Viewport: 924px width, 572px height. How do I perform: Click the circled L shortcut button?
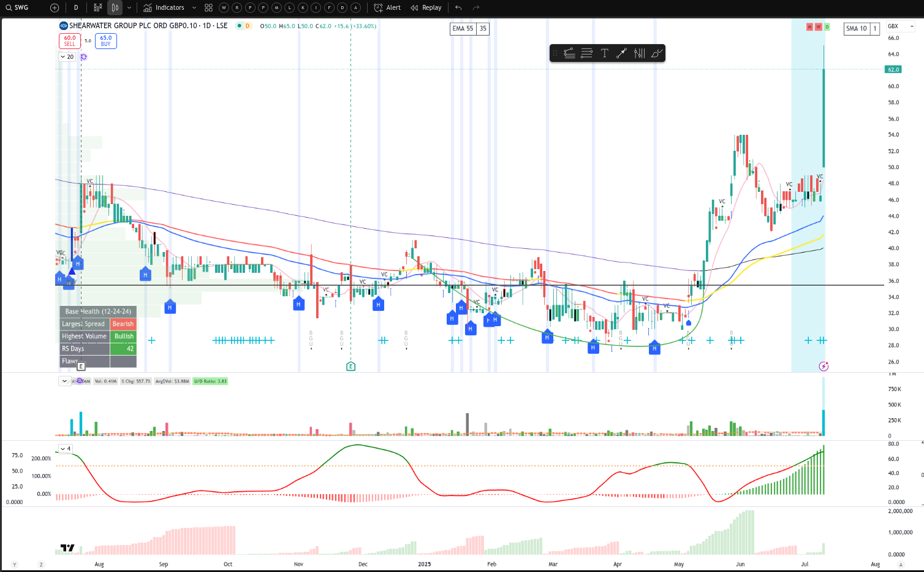point(290,7)
